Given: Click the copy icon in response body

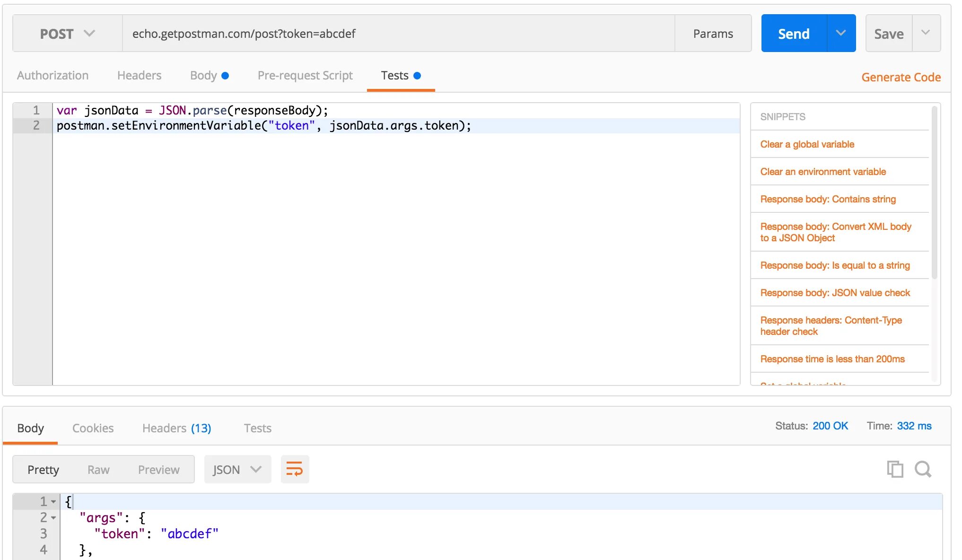Looking at the screenshot, I should tap(895, 468).
